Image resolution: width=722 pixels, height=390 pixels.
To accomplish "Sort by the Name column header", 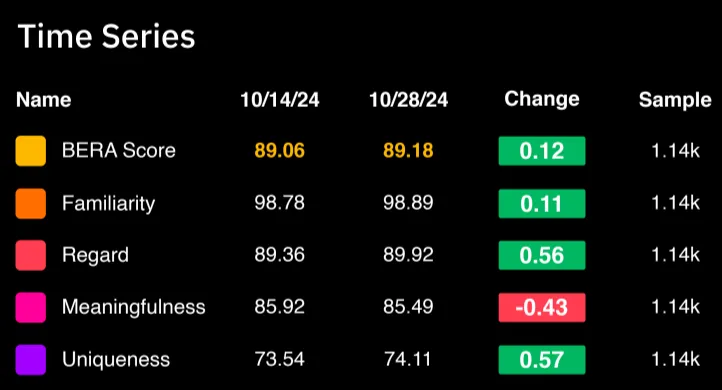I will [44, 99].
